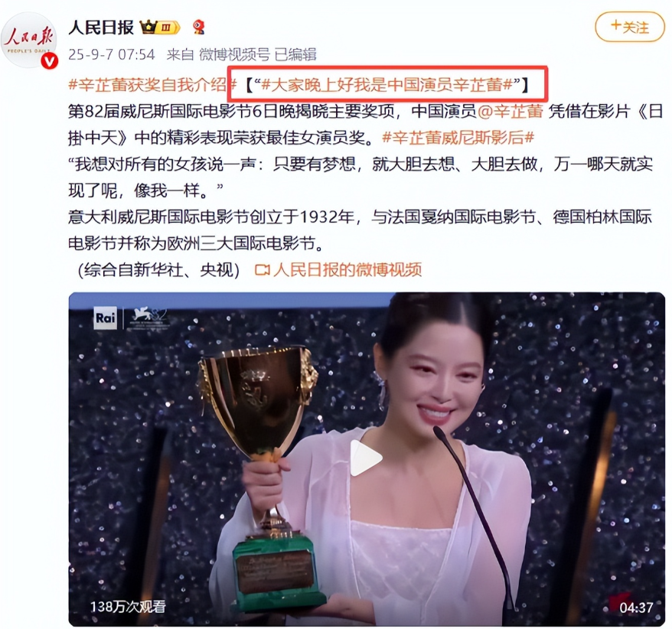The width and height of the screenshot is (672, 629).
Task: Play the video with center play button
Action: pyautogui.click(x=366, y=458)
